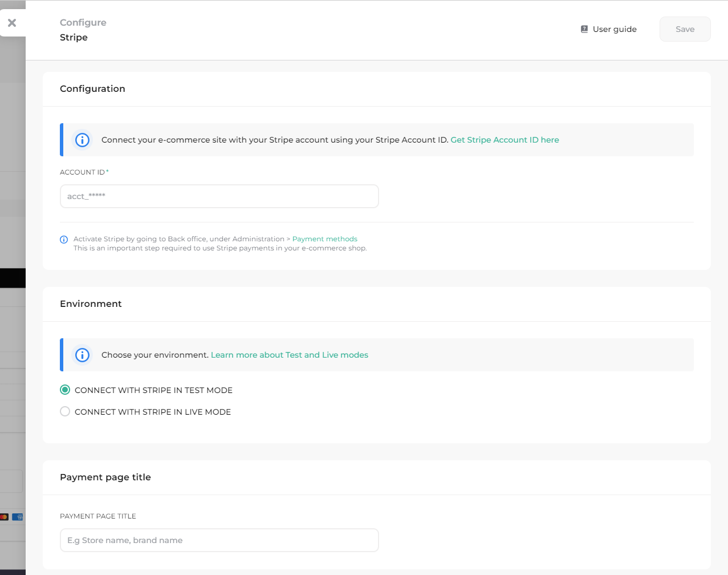The image size is (728, 575).
Task: Click the User guide book icon
Action: click(x=584, y=29)
